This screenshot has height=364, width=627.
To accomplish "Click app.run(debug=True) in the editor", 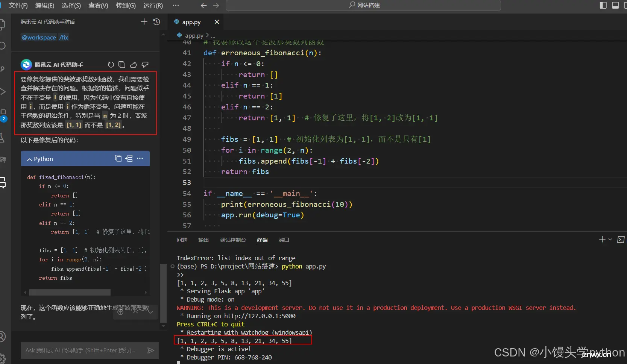I will pyautogui.click(x=263, y=215).
